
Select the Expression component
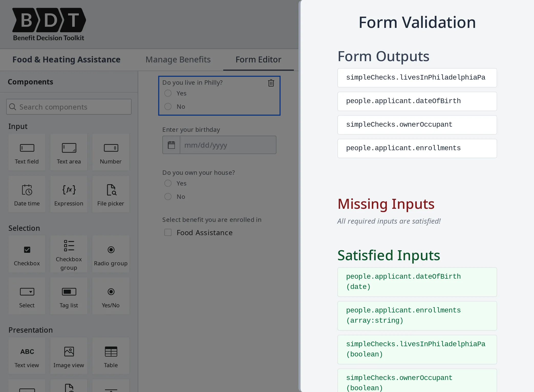click(x=69, y=194)
